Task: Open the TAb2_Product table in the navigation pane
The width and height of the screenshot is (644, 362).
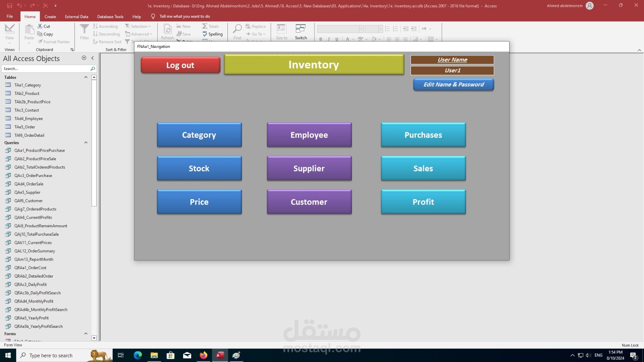Action: click(27, 93)
